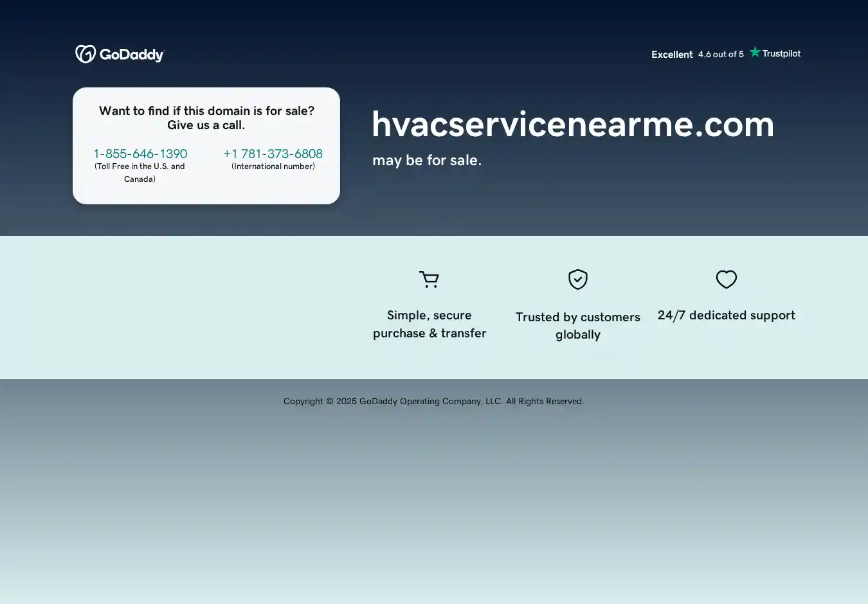Viewport: 868px width, 604px height.
Task: Click the shield checkmark icon
Action: point(578,280)
